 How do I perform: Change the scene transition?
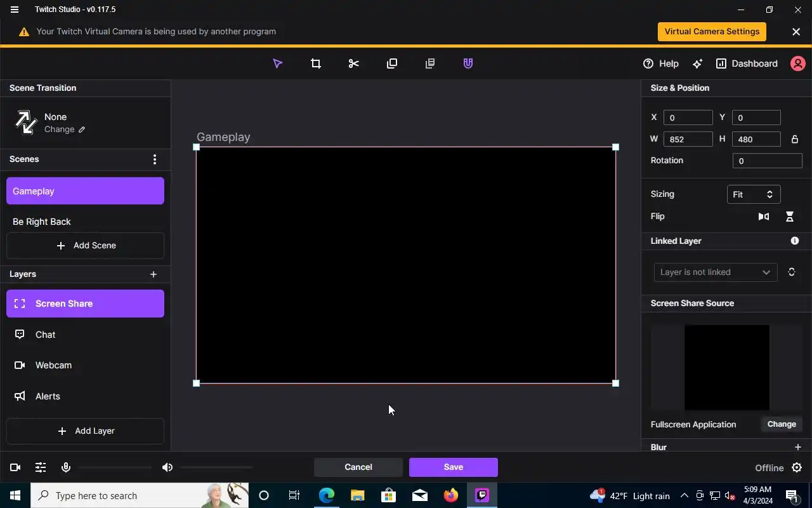pos(65,130)
